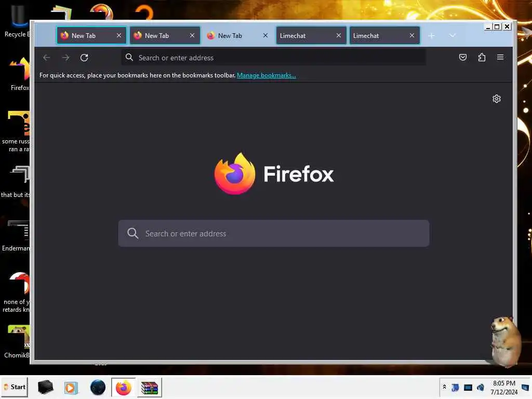Click the Firefox logo on page
The image size is (532, 399).
pyautogui.click(x=235, y=174)
